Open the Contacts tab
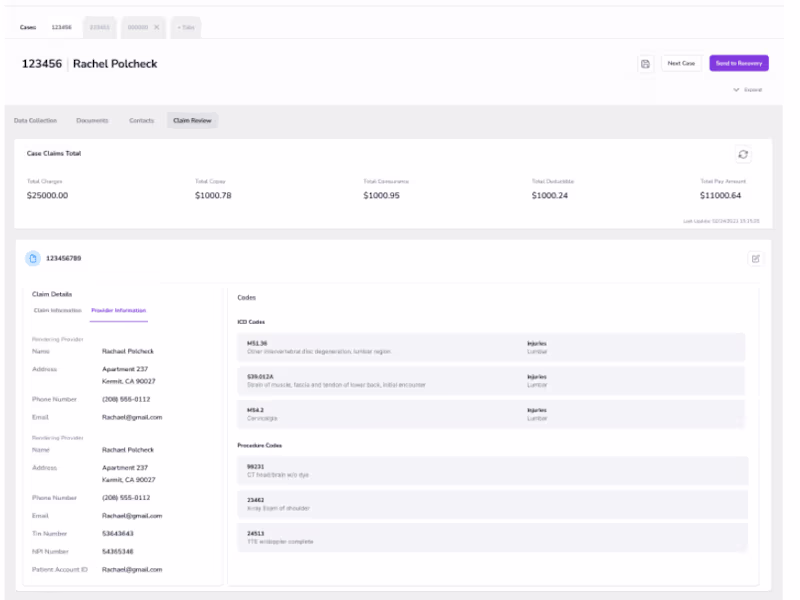The height and width of the screenshot is (600, 800). click(x=141, y=121)
